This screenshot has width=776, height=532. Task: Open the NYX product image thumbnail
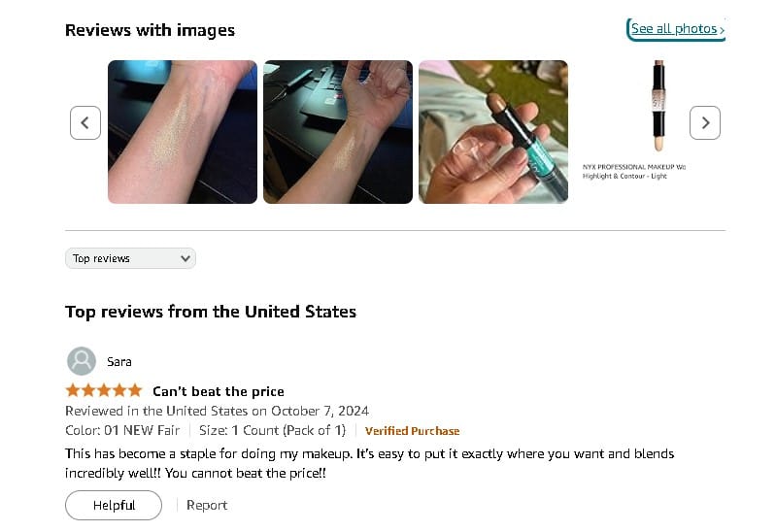click(x=658, y=106)
